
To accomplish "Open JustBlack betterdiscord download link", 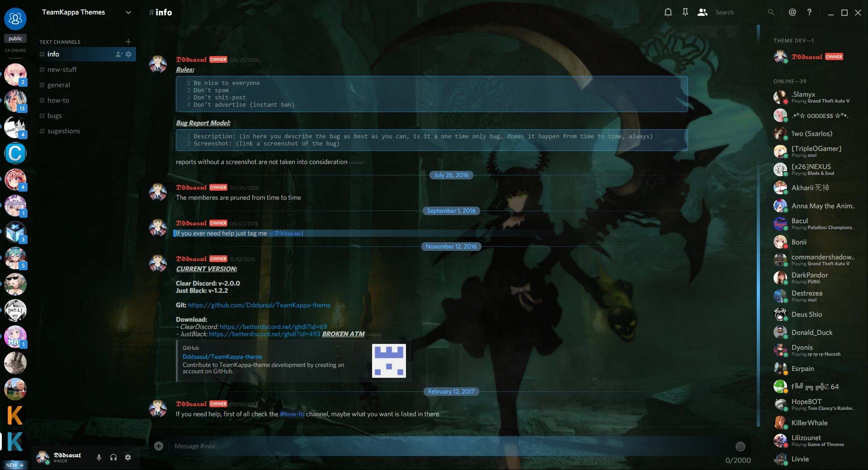I will pos(264,334).
